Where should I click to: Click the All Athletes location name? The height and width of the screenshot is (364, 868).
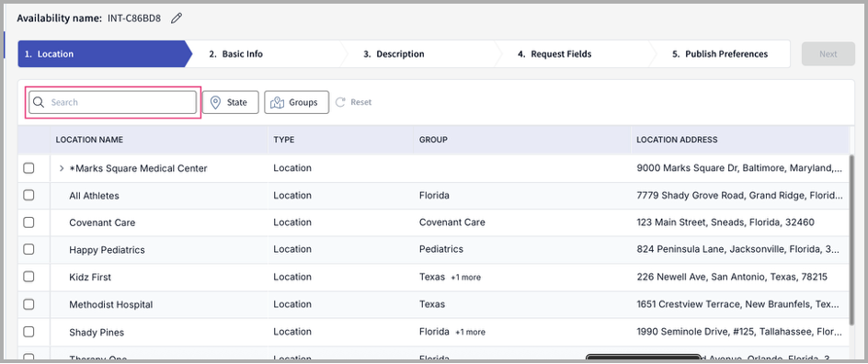click(94, 196)
